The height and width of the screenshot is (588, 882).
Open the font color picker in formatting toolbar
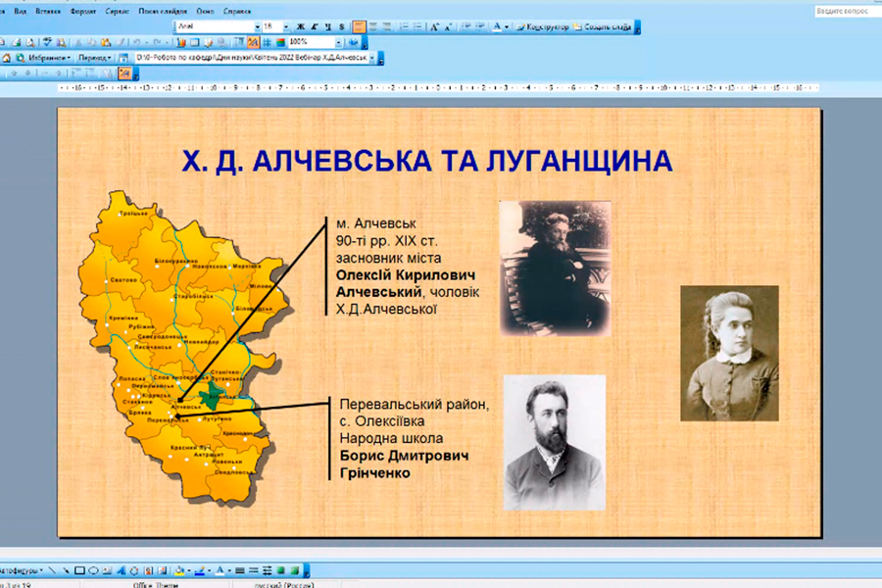point(499,26)
